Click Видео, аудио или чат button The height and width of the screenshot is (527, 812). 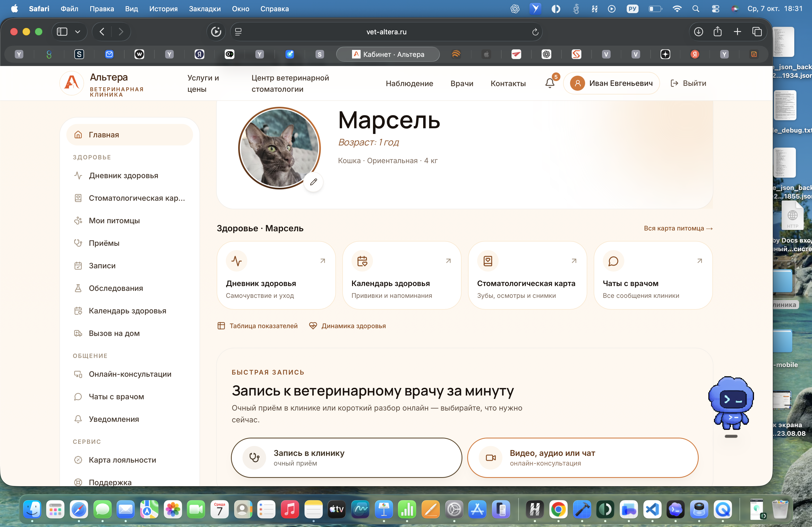(582, 458)
